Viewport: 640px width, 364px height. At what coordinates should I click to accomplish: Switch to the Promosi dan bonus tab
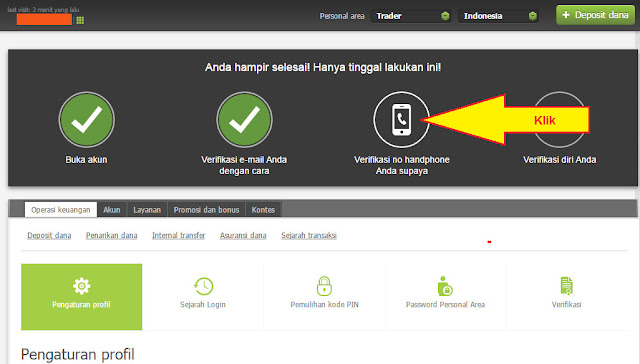[207, 210]
